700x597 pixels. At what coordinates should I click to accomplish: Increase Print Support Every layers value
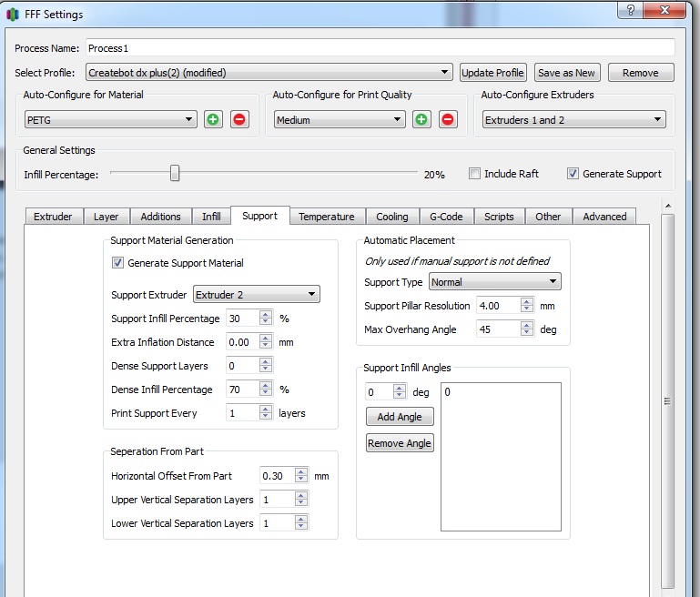[x=266, y=409]
